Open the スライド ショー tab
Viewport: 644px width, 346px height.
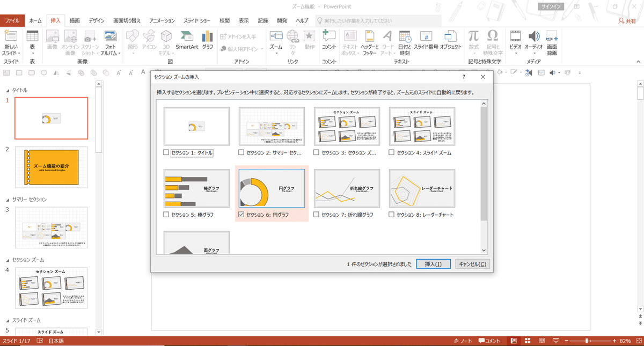click(197, 20)
